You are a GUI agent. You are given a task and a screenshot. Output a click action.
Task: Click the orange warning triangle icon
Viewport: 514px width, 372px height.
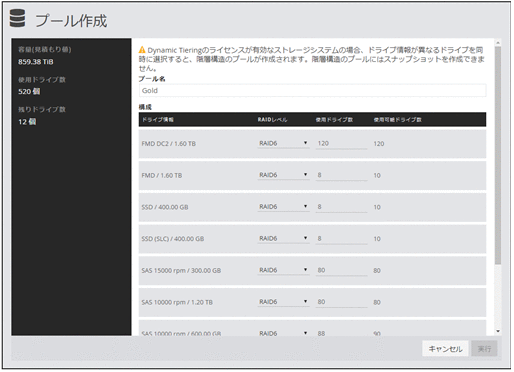(142, 50)
